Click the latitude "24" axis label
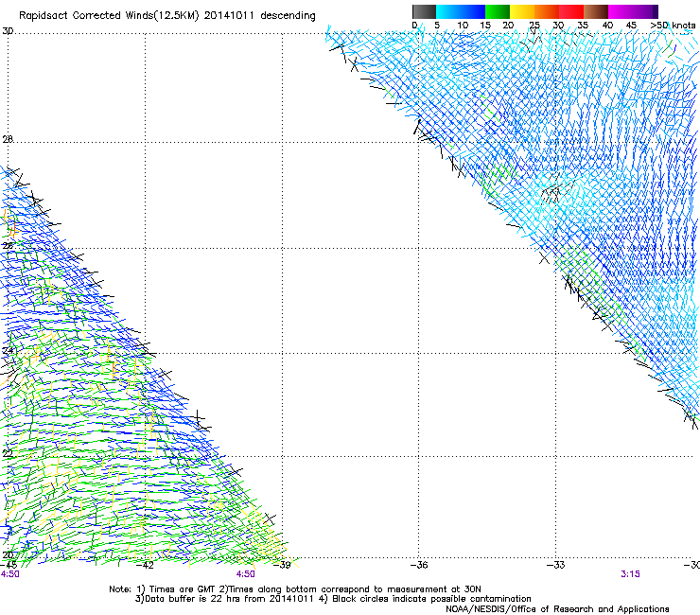This screenshot has height=615, width=700. pyautogui.click(x=8, y=350)
